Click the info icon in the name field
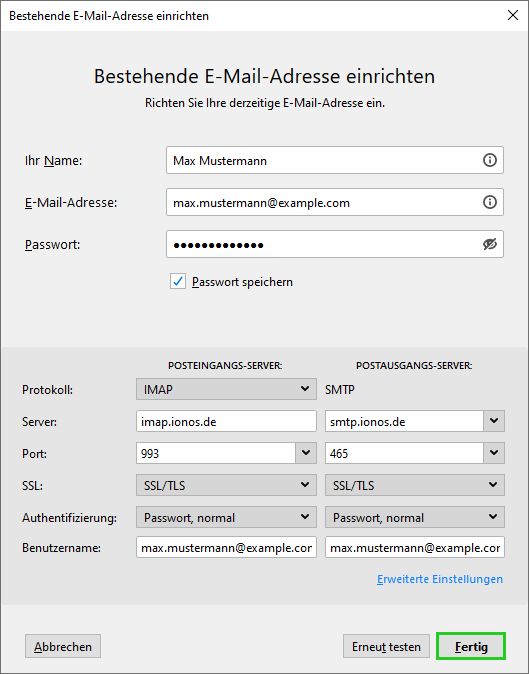529x674 pixels. pos(489,160)
